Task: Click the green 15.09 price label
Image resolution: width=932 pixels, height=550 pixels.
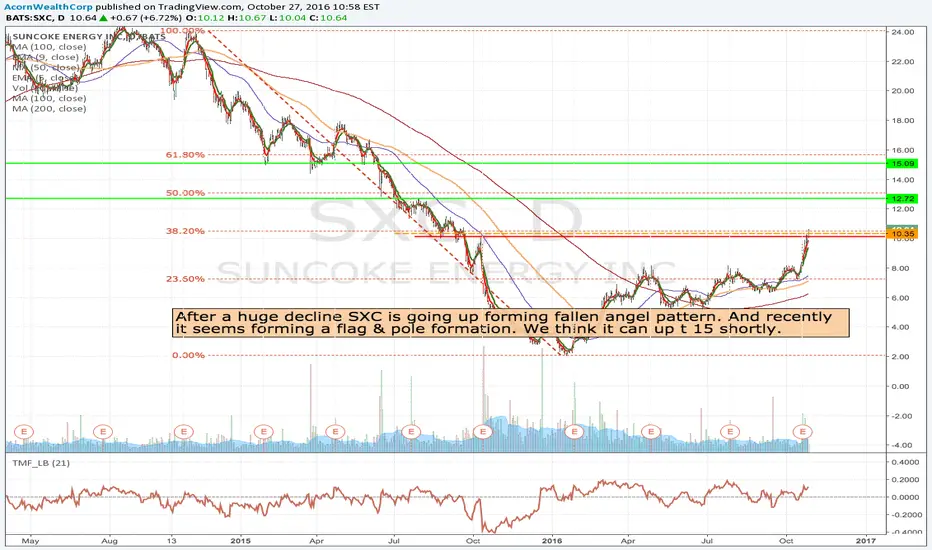Action: tap(903, 163)
